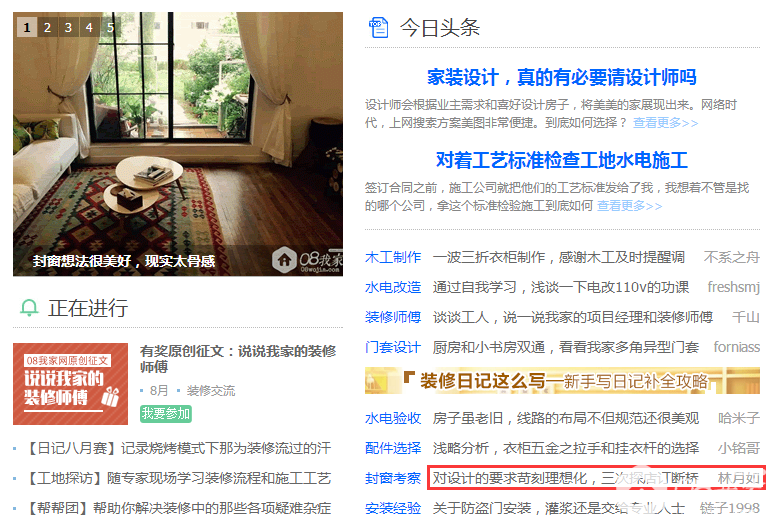
Task: Open the 木工制作 category link
Action: [393, 257]
